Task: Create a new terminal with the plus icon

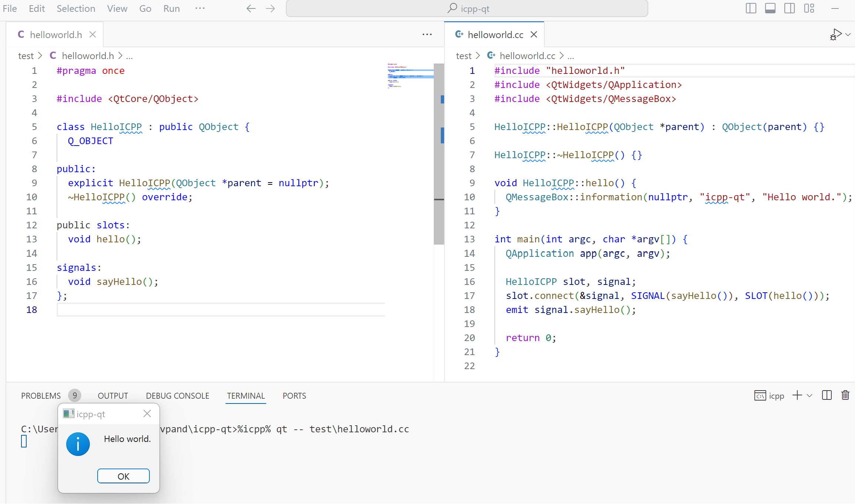Action: [797, 395]
